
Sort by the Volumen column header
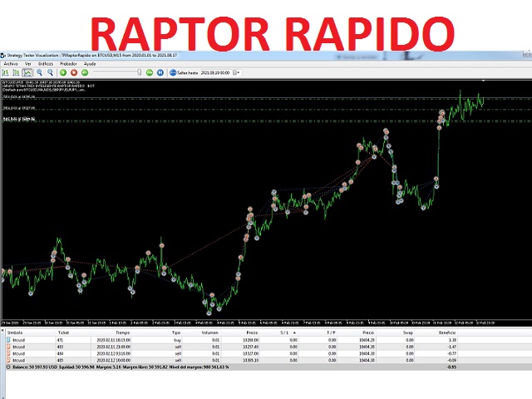click(209, 332)
